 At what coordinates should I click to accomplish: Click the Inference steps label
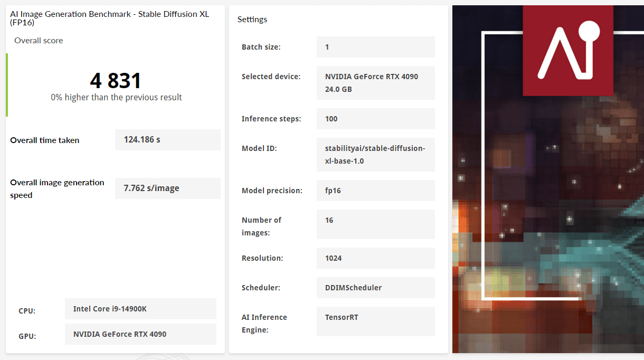(x=271, y=119)
